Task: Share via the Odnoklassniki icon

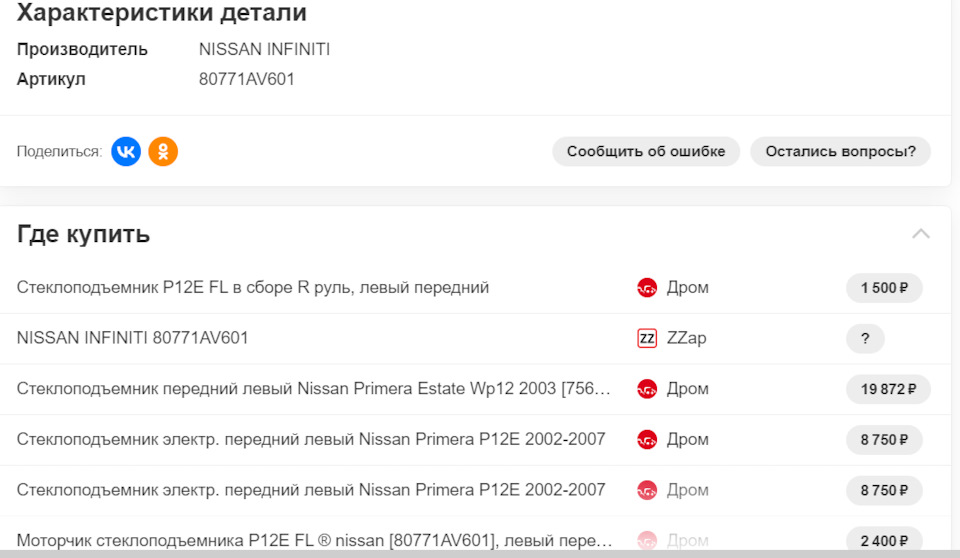Action: click(163, 151)
